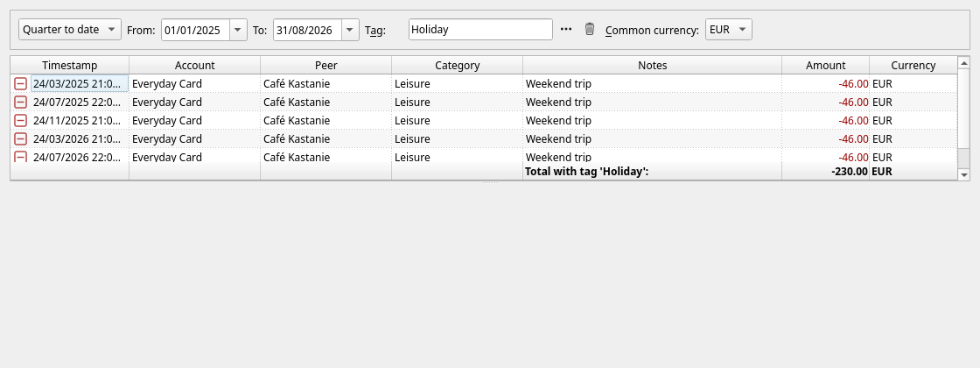Click into the Holiday tag input field
The height and width of the screenshot is (368, 980).
pyautogui.click(x=480, y=30)
